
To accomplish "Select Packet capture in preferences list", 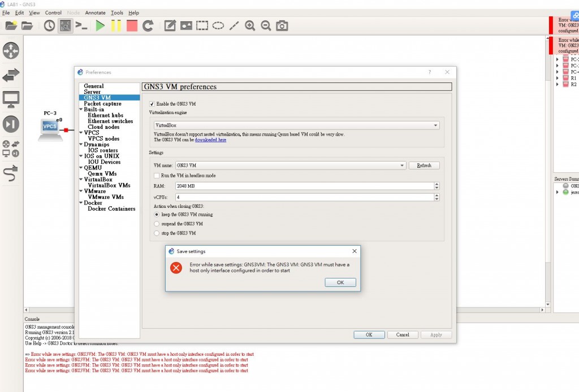I will point(102,103).
